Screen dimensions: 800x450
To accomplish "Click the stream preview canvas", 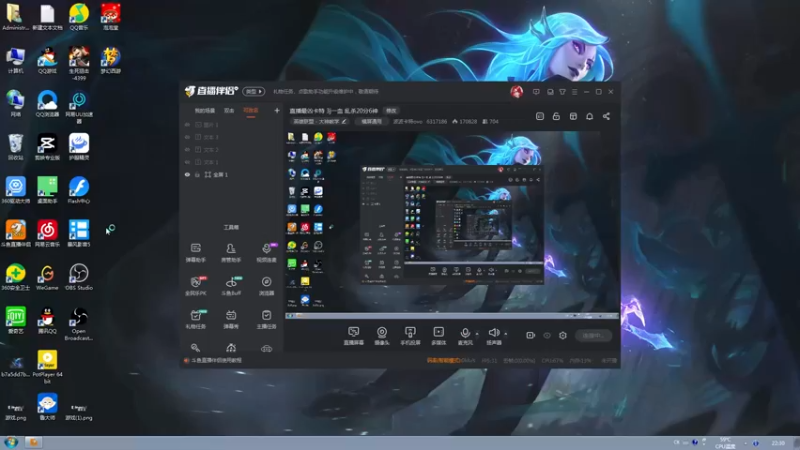I will [452, 224].
